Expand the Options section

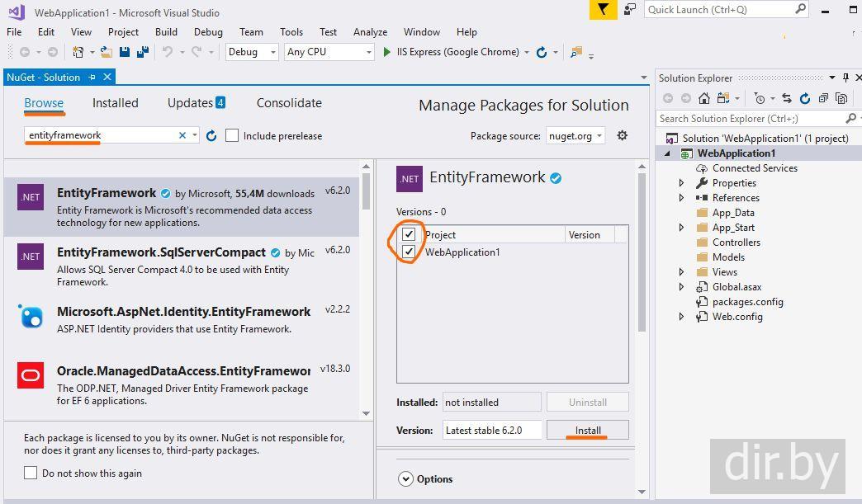pyautogui.click(x=405, y=478)
